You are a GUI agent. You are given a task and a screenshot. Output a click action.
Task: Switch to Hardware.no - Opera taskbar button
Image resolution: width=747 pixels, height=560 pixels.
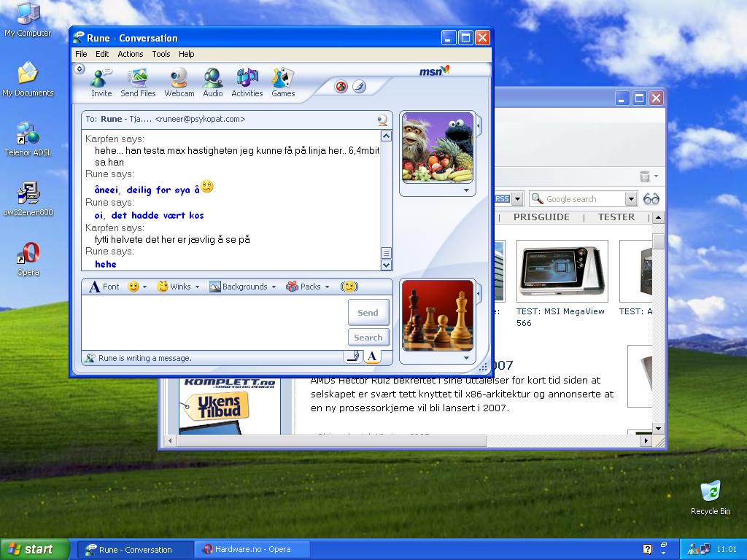click(252, 549)
